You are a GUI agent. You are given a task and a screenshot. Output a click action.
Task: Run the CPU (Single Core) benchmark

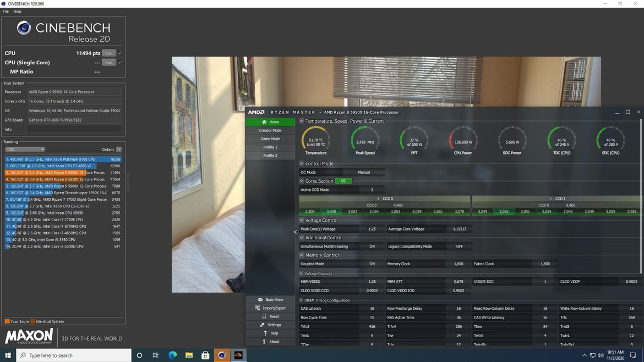click(109, 62)
